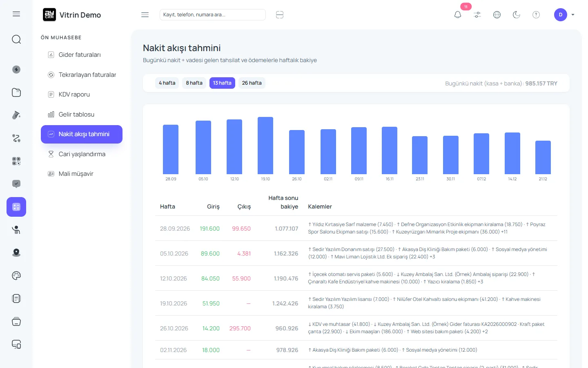Click the ÖN MUHASEBE section heading

(61, 38)
